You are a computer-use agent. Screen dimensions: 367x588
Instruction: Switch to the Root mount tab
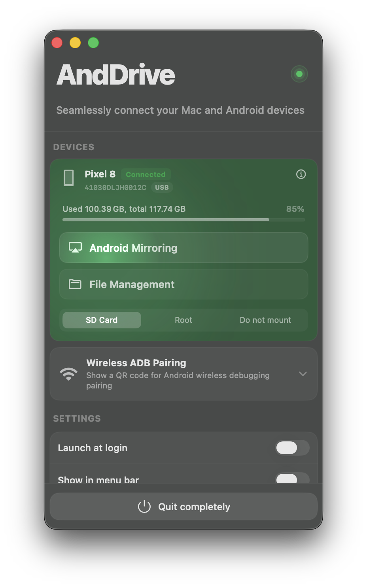point(183,320)
